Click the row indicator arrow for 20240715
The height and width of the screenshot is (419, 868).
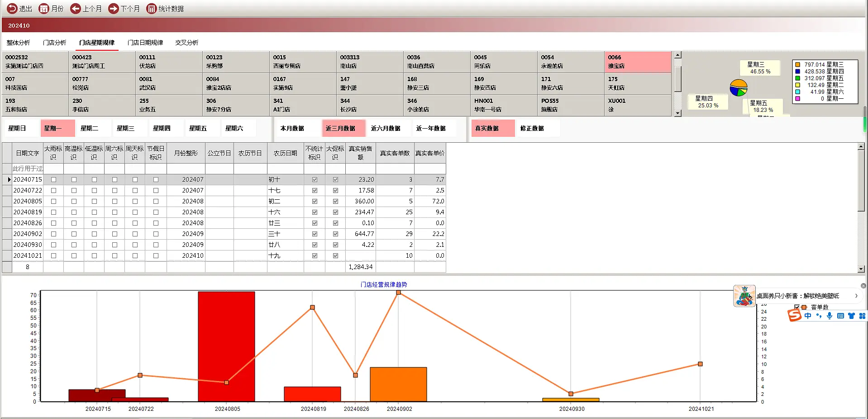[x=9, y=179]
